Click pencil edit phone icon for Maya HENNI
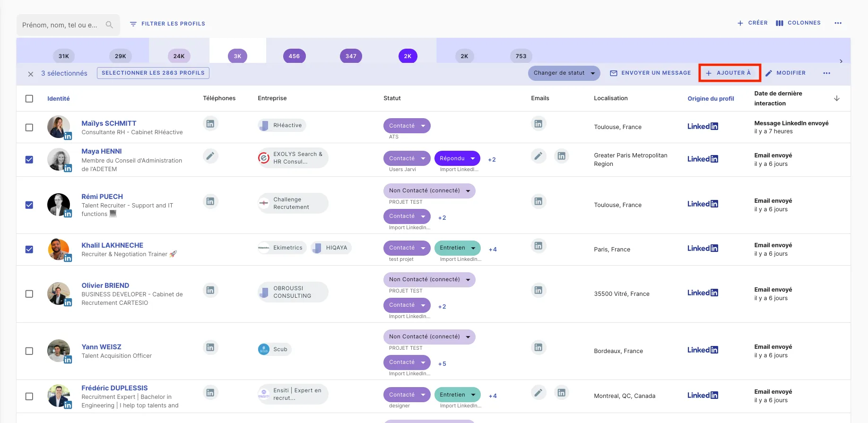This screenshot has width=868, height=423. point(210,156)
